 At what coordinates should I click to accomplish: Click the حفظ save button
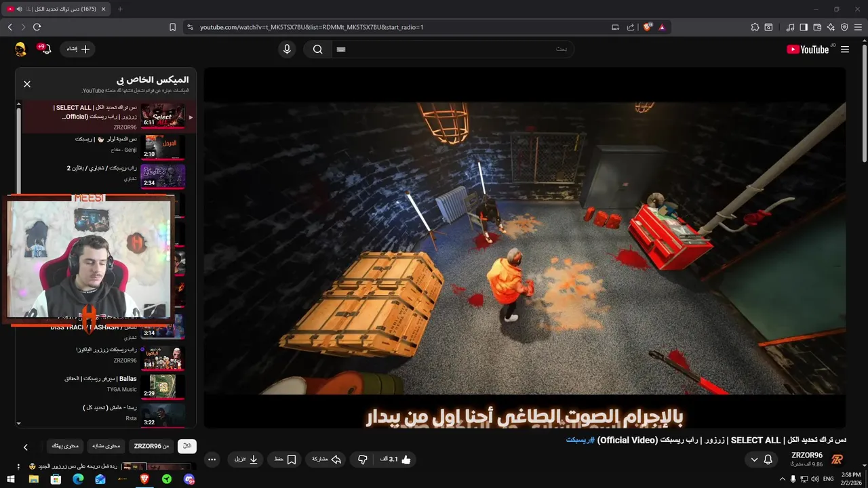tap(285, 460)
